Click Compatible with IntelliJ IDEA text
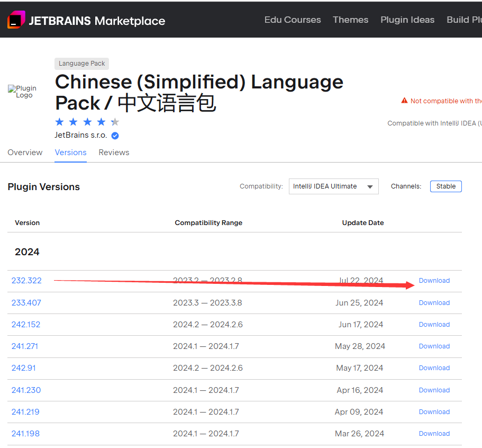Screen dimensions: 482x448 (x=434, y=123)
